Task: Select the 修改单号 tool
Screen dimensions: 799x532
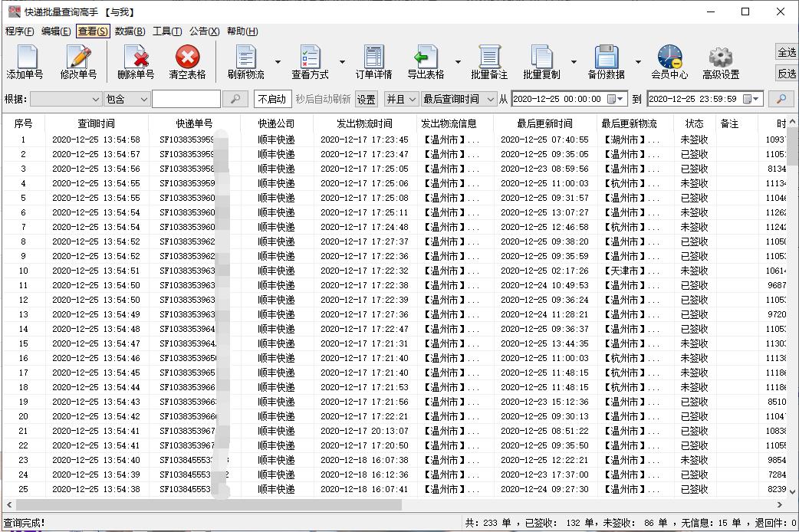Action: pyautogui.click(x=77, y=61)
